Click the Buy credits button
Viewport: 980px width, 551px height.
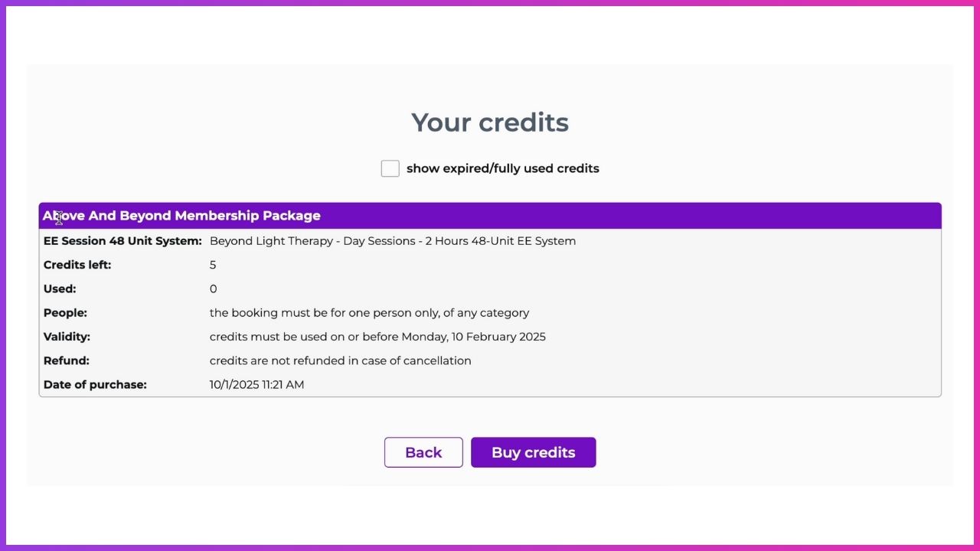(533, 452)
